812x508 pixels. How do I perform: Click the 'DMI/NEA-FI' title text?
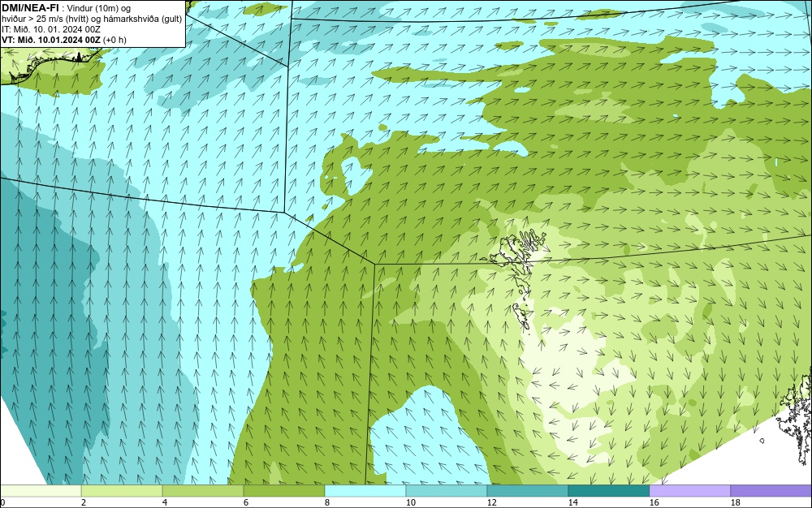30,8
